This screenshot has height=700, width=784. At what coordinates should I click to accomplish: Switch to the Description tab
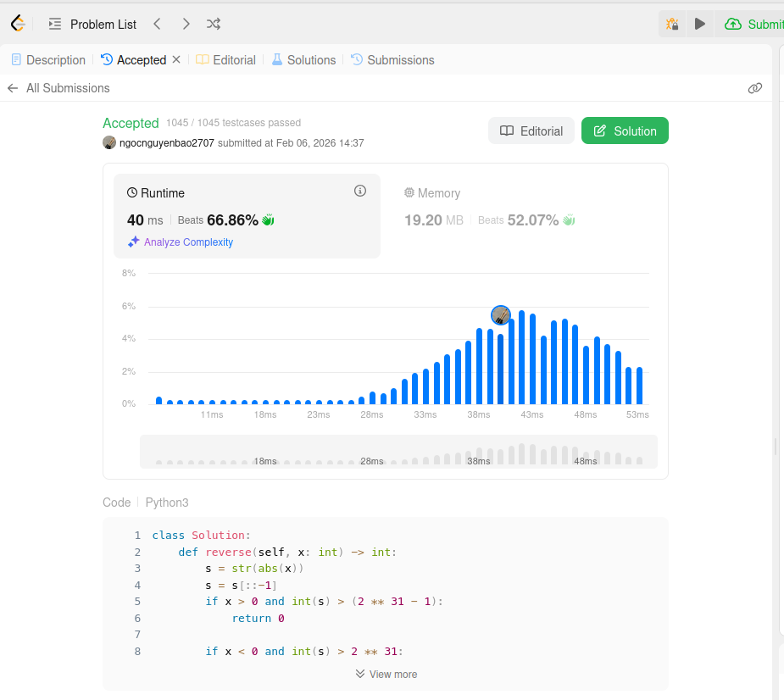coord(48,60)
